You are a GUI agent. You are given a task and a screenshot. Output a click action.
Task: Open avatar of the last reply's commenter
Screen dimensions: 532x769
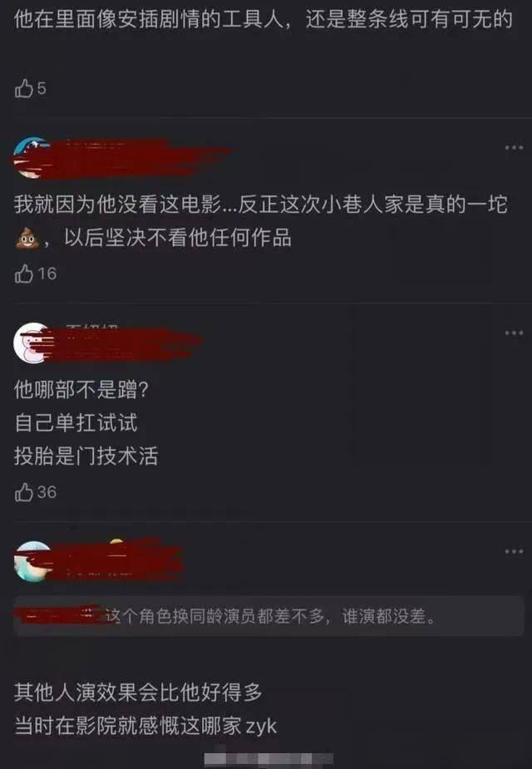(x=32, y=560)
